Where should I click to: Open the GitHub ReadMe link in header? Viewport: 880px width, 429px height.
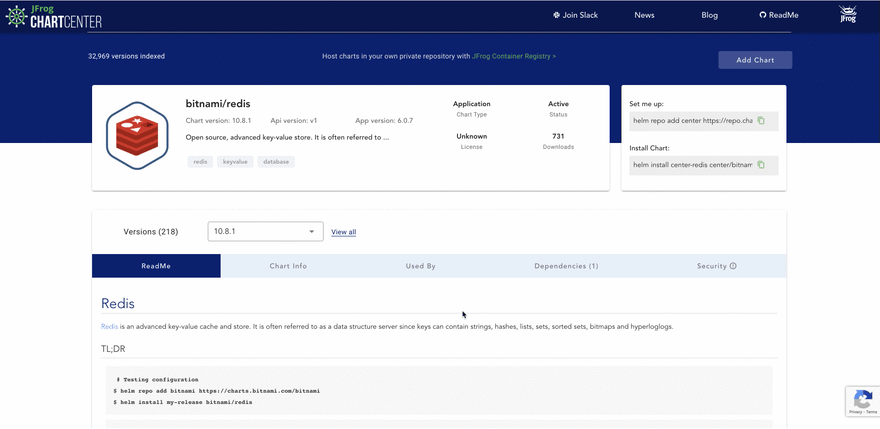point(778,15)
